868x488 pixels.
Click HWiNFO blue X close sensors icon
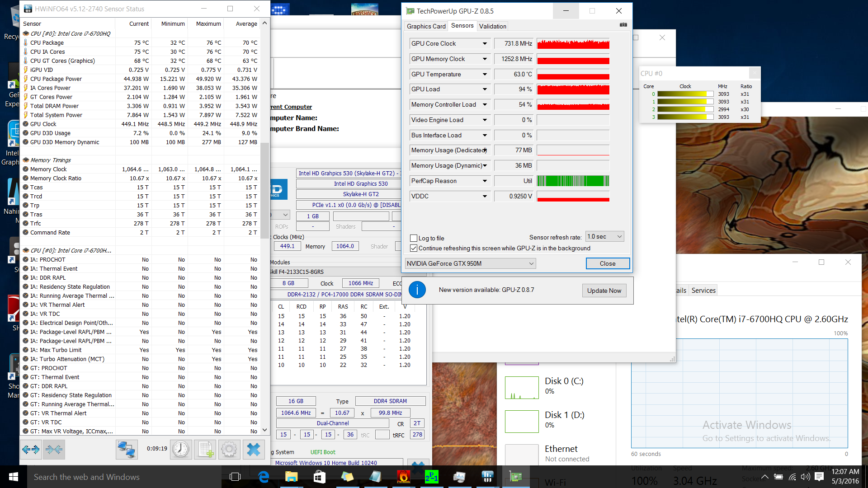(254, 449)
